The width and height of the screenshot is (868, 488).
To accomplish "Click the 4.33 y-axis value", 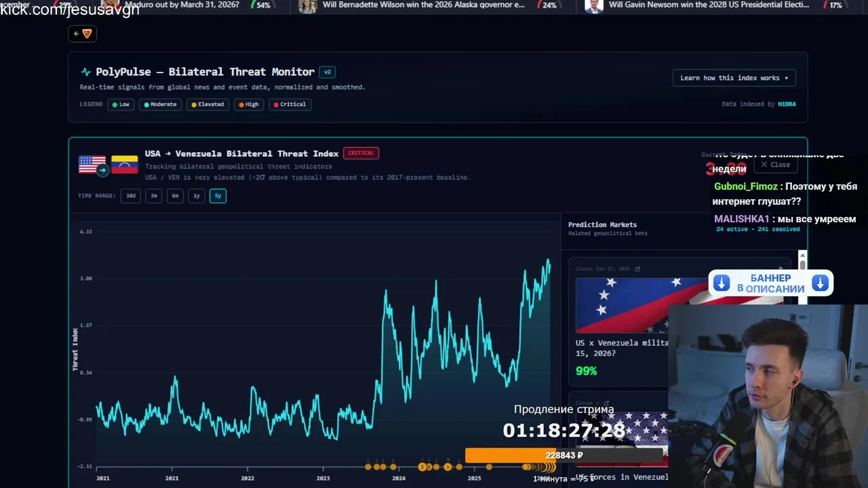I will (85, 232).
